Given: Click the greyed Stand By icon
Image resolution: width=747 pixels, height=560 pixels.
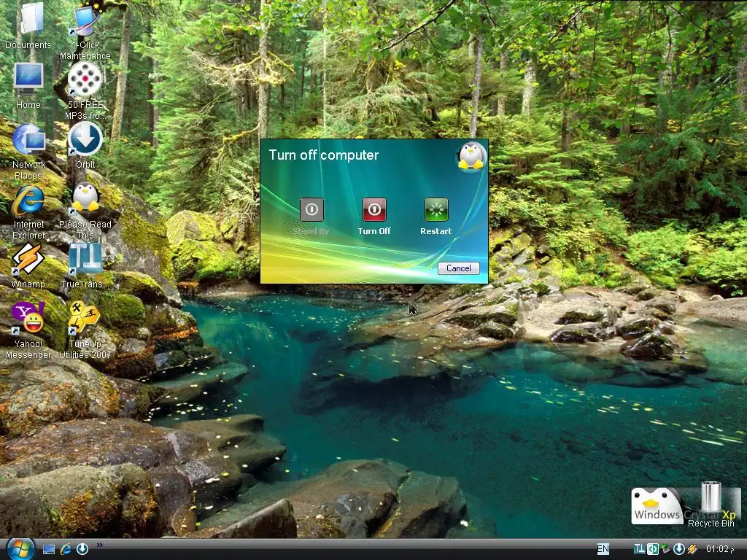Looking at the screenshot, I should (311, 209).
